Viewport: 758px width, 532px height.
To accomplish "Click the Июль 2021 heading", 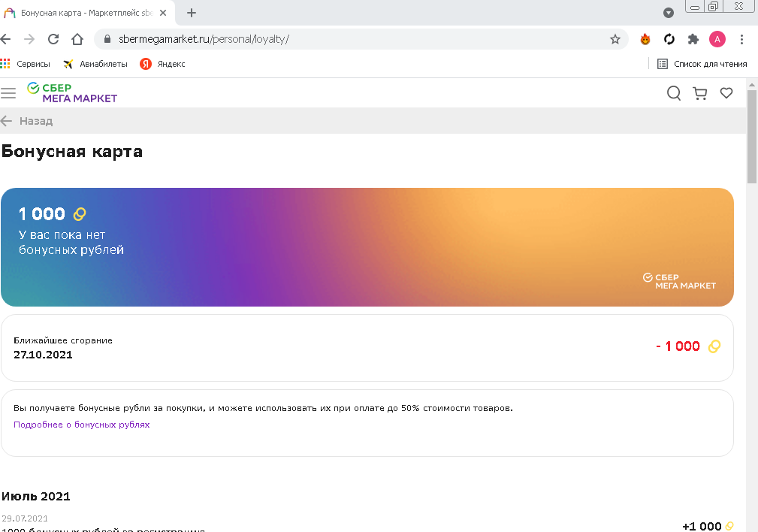I will click(x=36, y=497).
